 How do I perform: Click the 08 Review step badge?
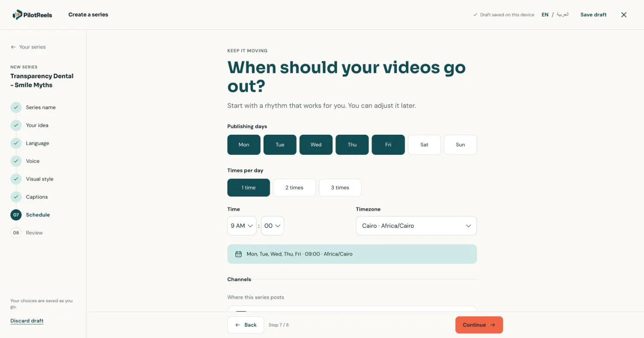coord(16,233)
